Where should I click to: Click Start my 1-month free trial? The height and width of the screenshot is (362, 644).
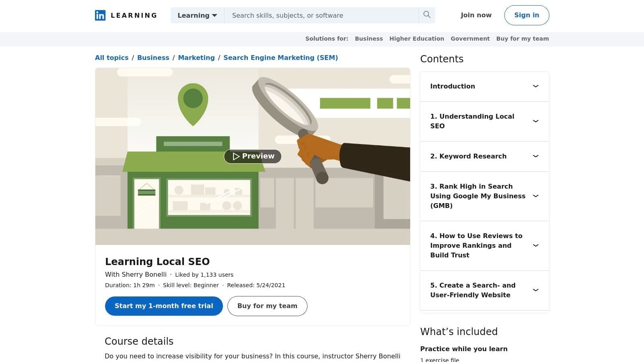(x=163, y=306)
